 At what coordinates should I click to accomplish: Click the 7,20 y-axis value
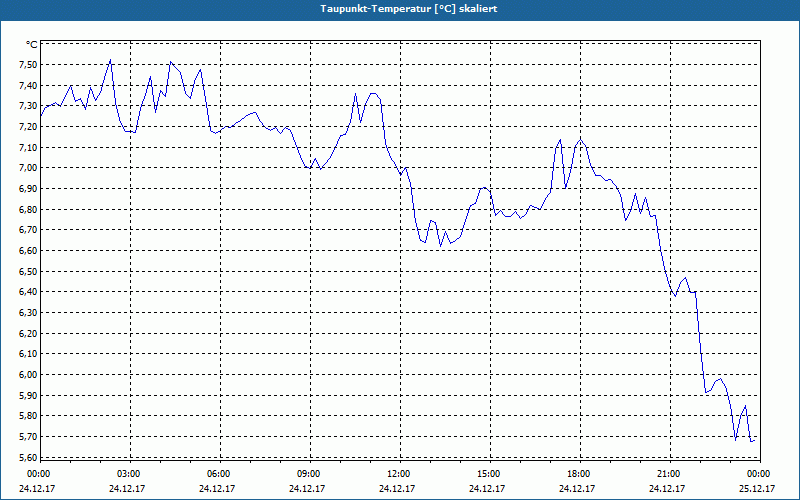[28, 127]
